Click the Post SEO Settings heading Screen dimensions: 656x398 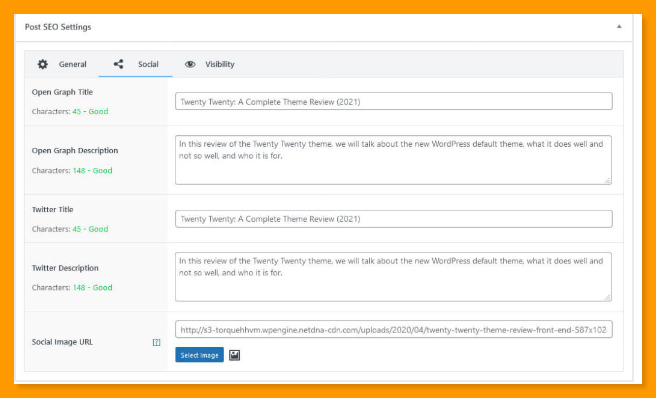coord(58,27)
